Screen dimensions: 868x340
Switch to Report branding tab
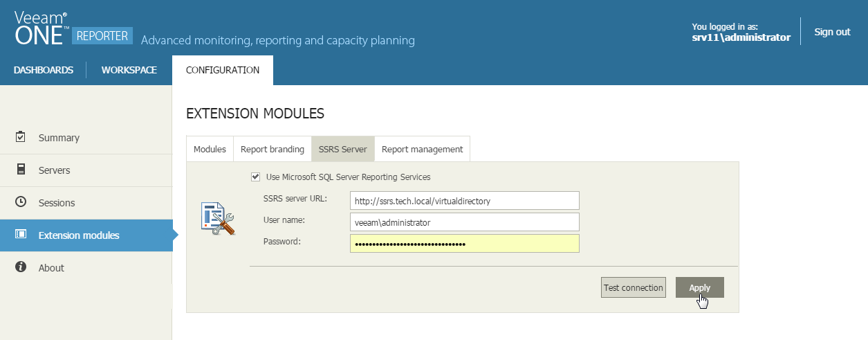pyautogui.click(x=273, y=149)
